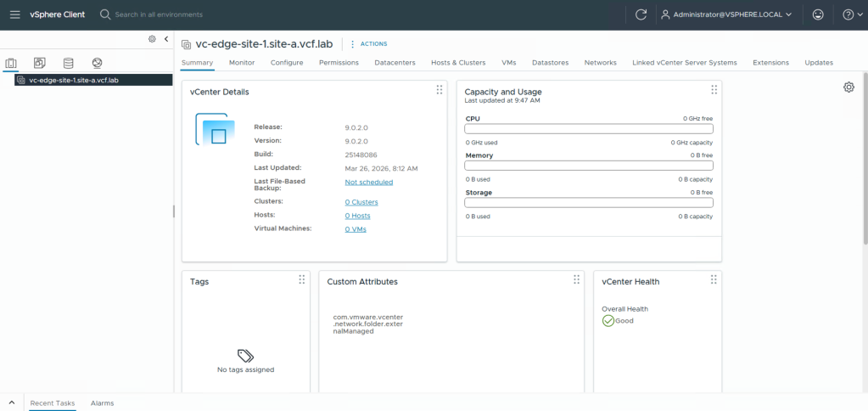Viewport: 868px width, 411px height.
Task: Open sidebar settings gear icon
Action: click(x=152, y=39)
